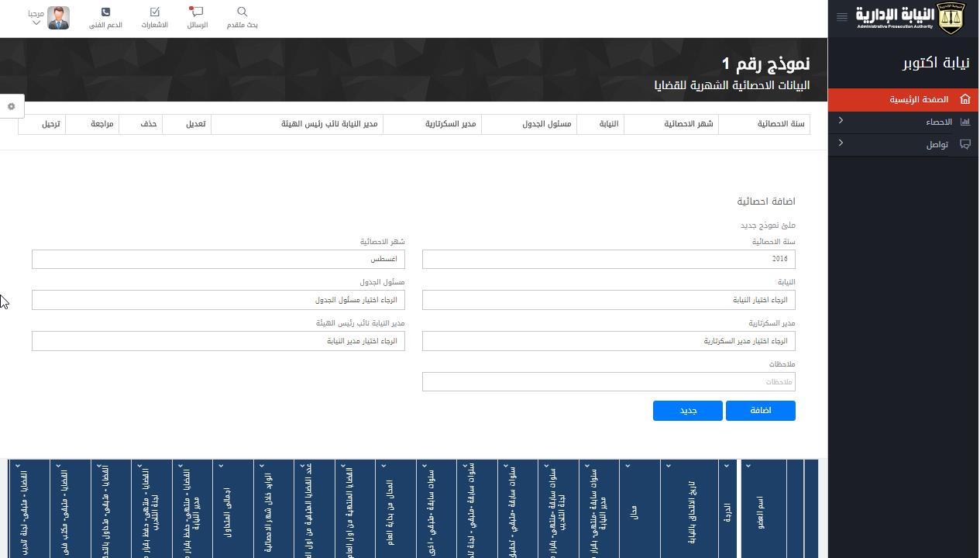Click the technical support phone icon

pyautogui.click(x=105, y=12)
